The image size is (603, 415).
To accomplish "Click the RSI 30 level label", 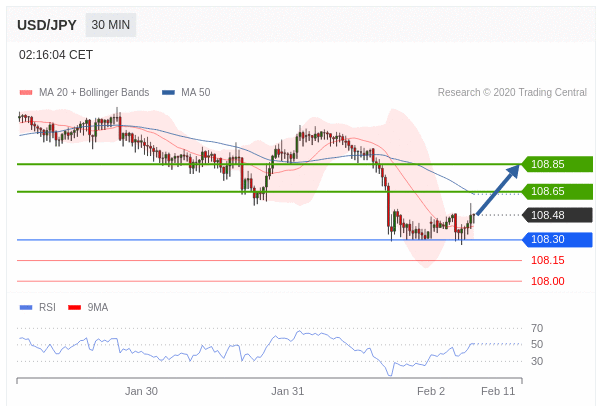I will 537,361.
